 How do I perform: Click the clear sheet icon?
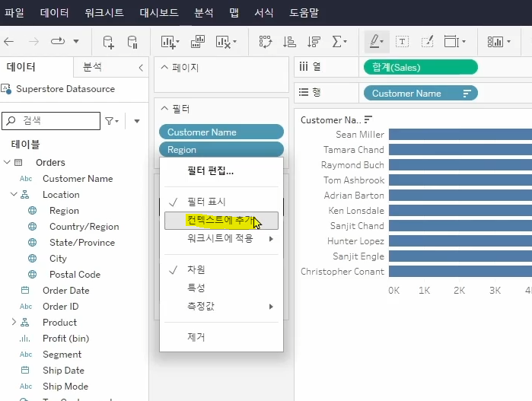click(225, 42)
